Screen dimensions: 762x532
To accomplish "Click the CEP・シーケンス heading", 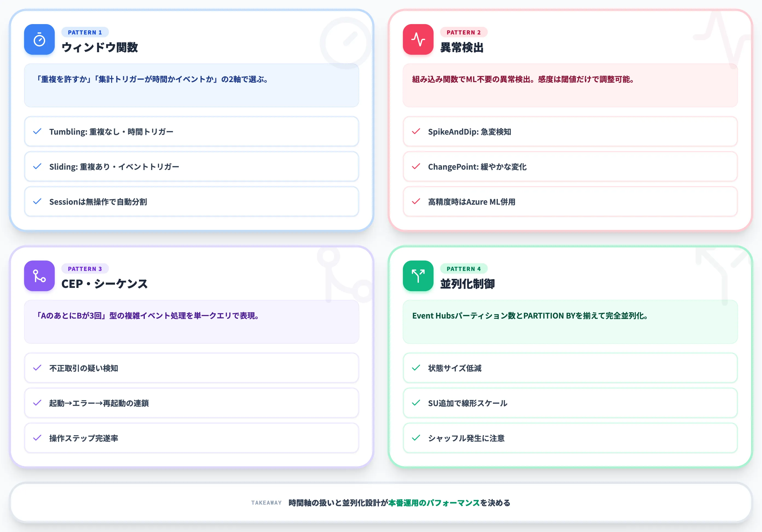I will 105,284.
